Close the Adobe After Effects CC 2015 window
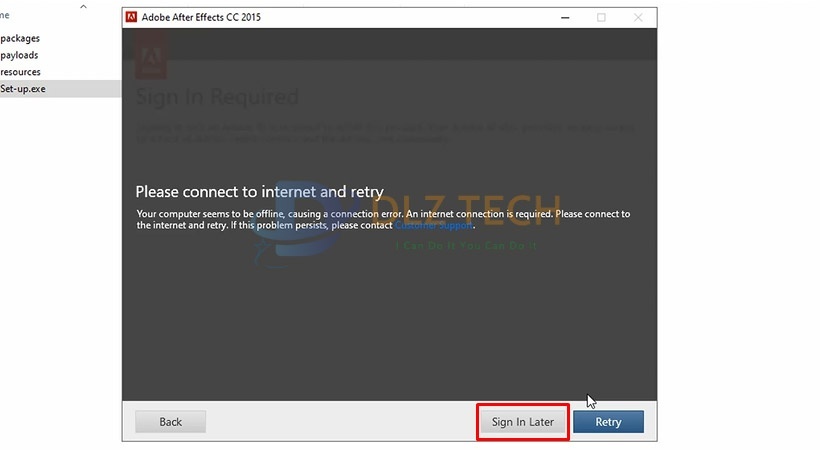820x450 pixels. pyautogui.click(x=638, y=17)
